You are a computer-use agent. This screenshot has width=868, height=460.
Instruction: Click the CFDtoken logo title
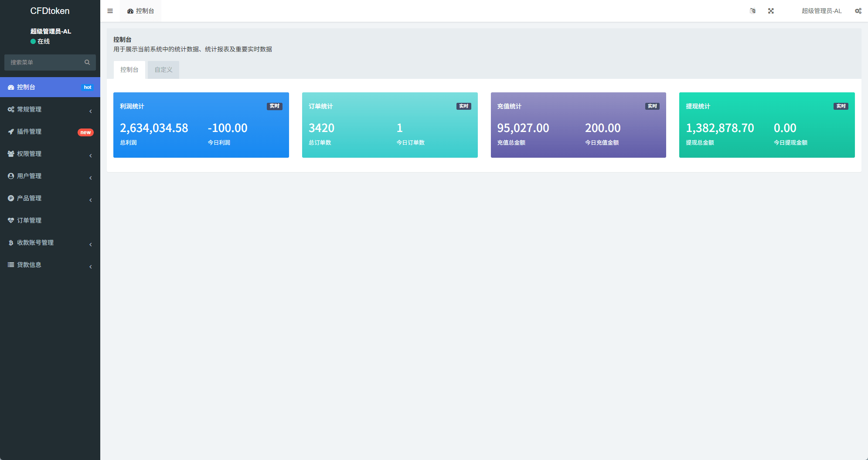coord(50,11)
